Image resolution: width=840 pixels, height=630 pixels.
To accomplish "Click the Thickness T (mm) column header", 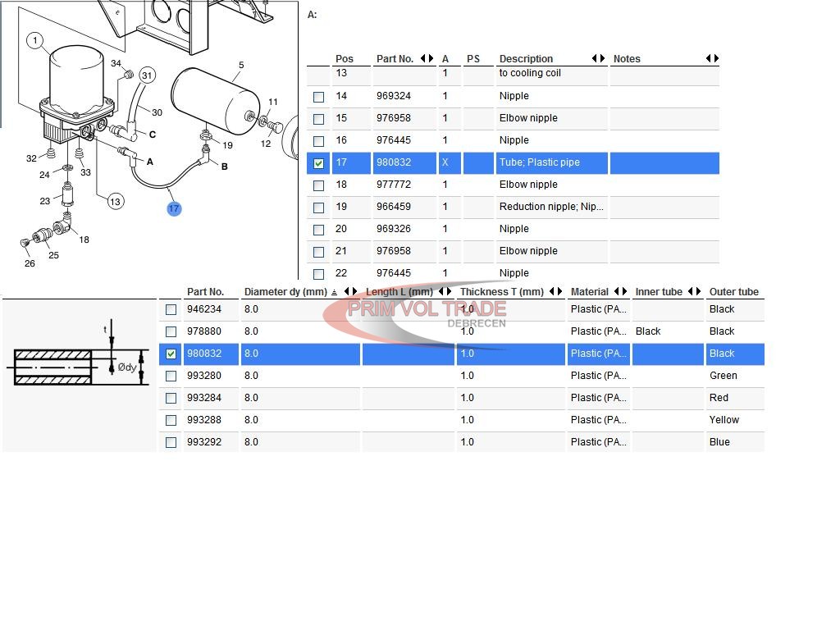I will pos(502,291).
